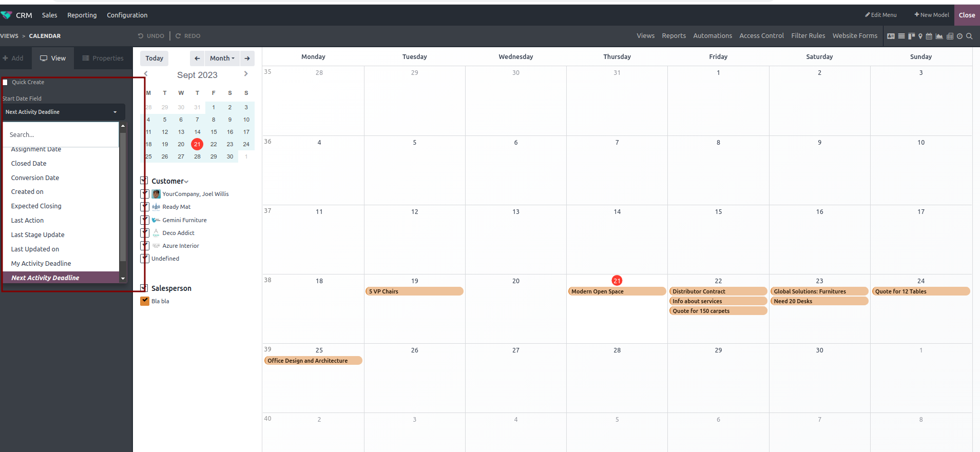980x452 pixels.
Task: Switch to the View tab
Action: click(x=53, y=58)
